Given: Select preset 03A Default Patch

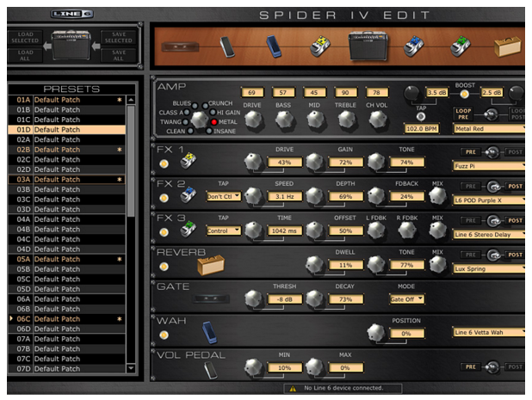Looking at the screenshot, I should coord(67,179).
